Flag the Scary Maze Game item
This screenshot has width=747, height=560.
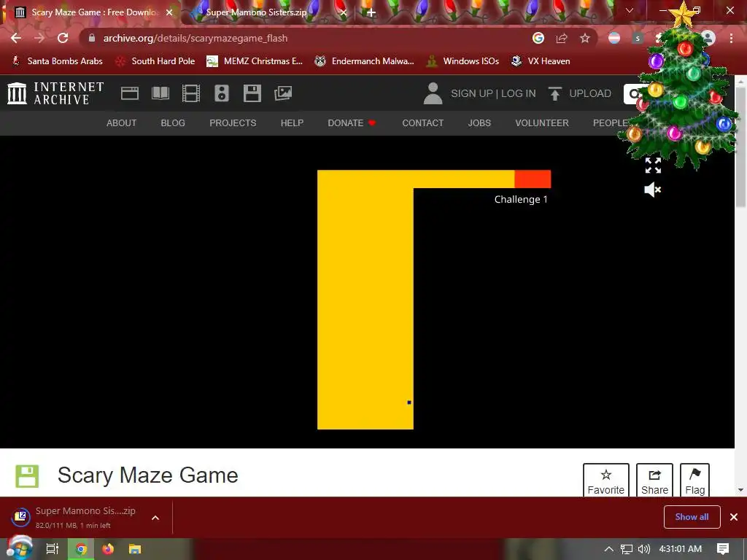pyautogui.click(x=694, y=481)
